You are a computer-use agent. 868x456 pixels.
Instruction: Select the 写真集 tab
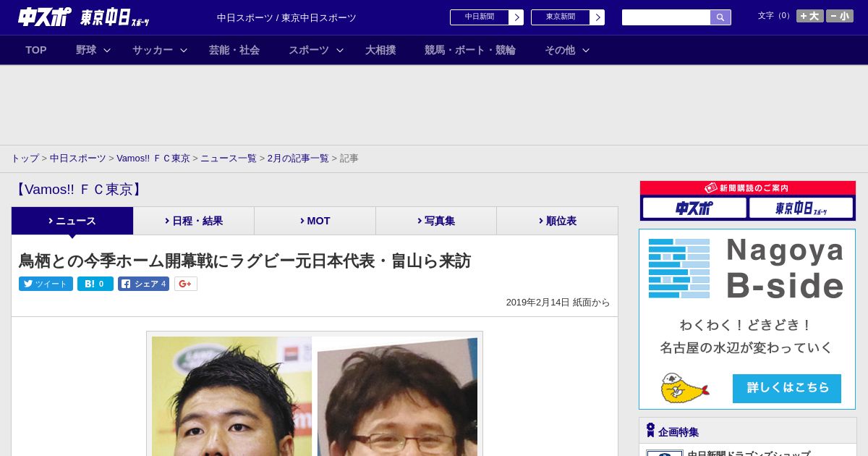436,221
